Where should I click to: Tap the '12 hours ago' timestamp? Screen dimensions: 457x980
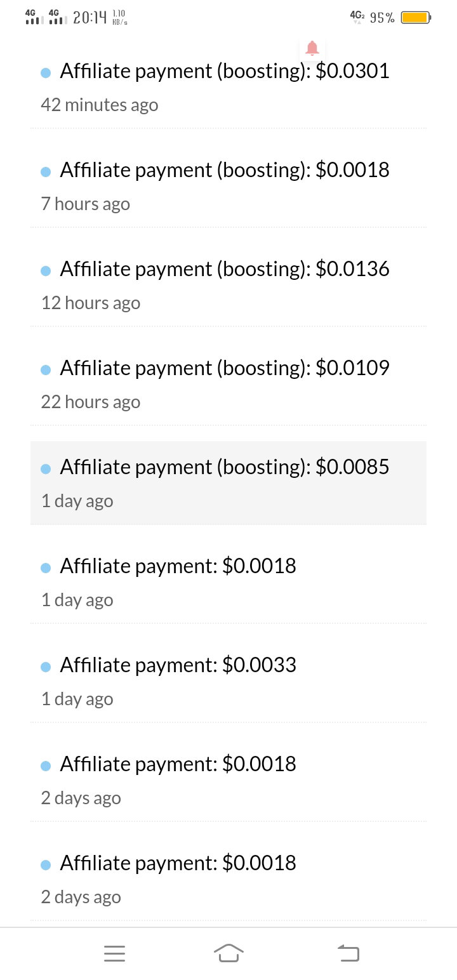pos(91,303)
